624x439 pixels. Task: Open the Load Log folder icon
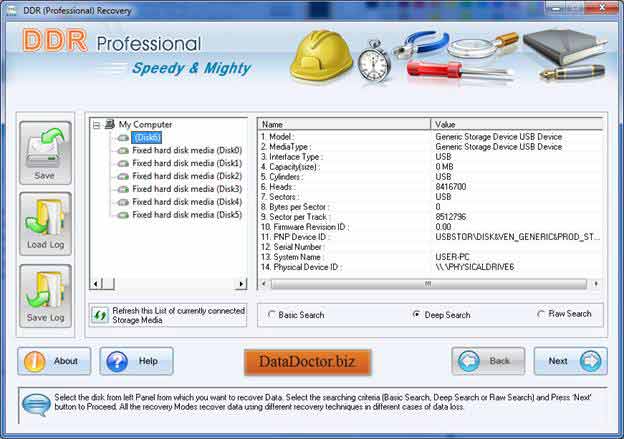(45, 223)
